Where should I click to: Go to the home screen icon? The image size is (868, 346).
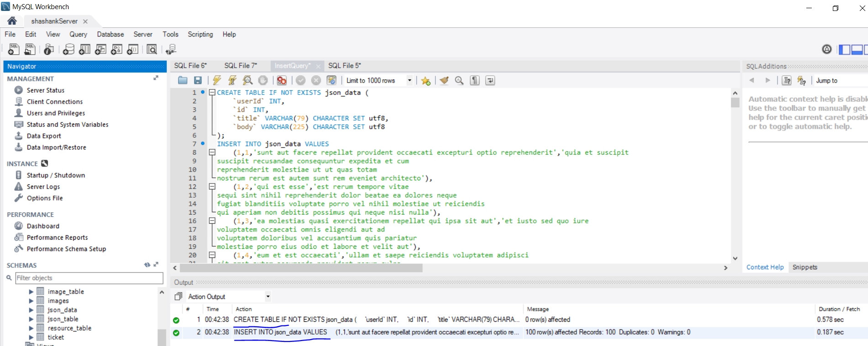(x=12, y=21)
